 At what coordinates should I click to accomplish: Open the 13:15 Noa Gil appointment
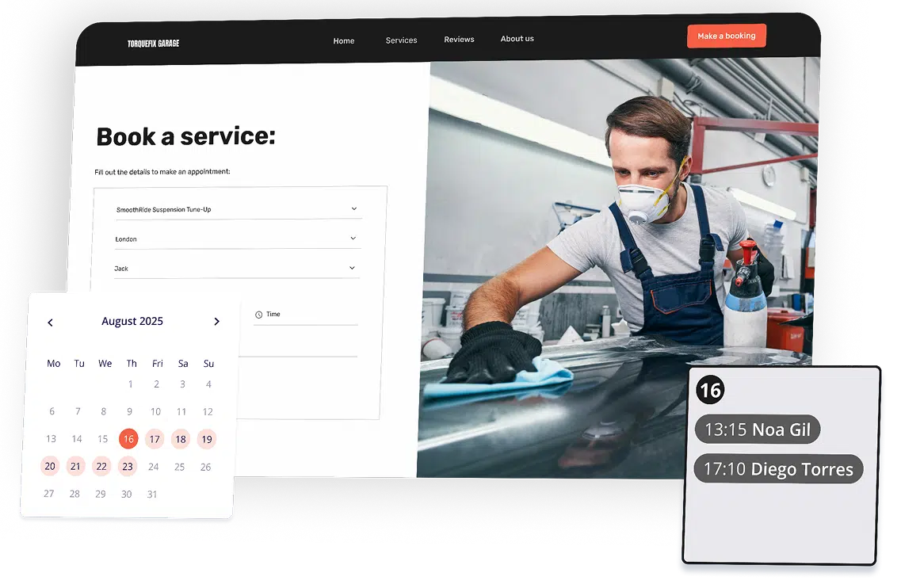coord(758,430)
